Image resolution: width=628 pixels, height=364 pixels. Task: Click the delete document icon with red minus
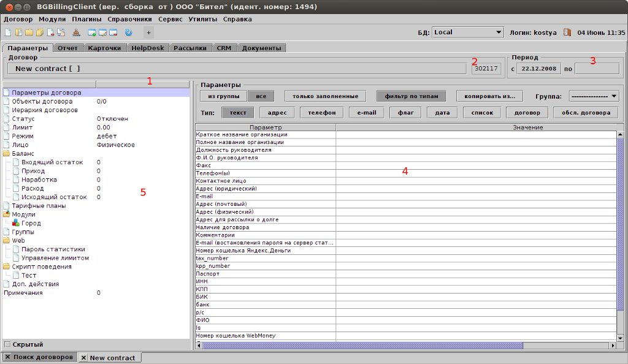(x=50, y=32)
